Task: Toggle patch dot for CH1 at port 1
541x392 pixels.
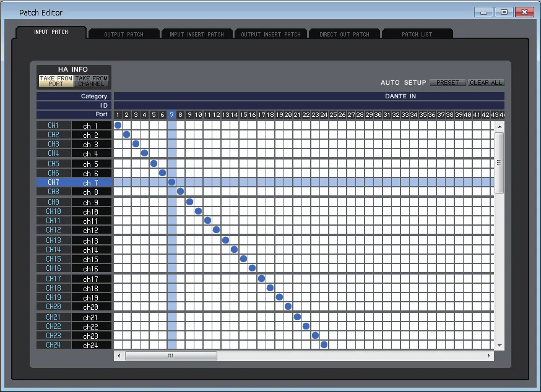Action: pos(118,125)
